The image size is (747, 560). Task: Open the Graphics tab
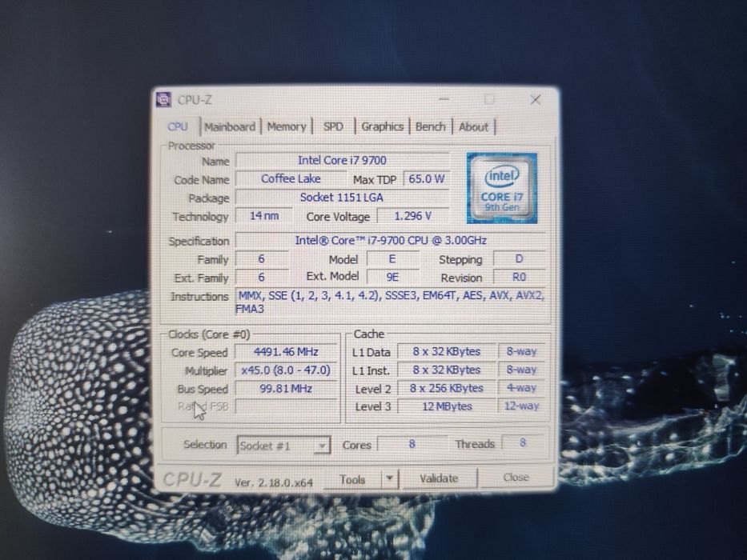pyautogui.click(x=382, y=126)
